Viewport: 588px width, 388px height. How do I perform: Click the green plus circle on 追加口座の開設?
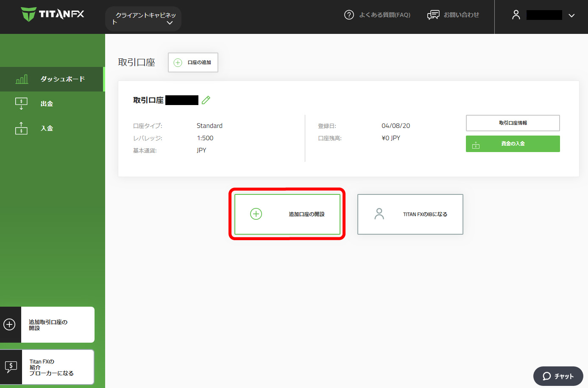click(x=256, y=214)
